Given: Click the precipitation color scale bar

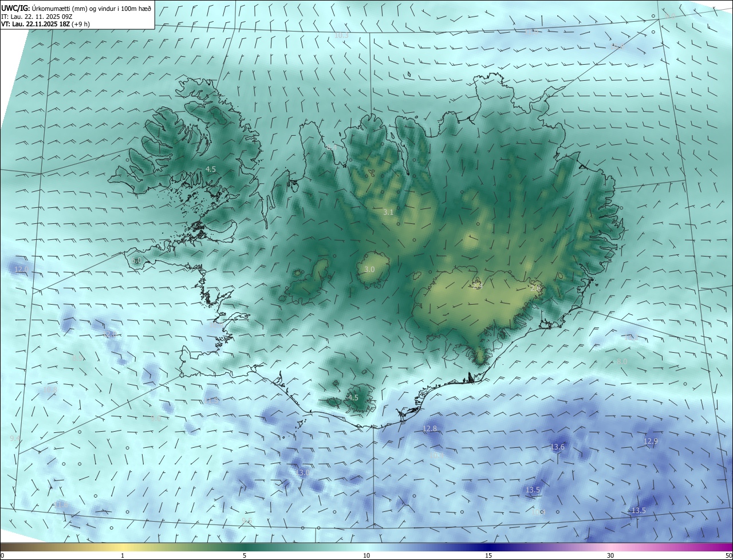Looking at the screenshot, I should click(366, 547).
